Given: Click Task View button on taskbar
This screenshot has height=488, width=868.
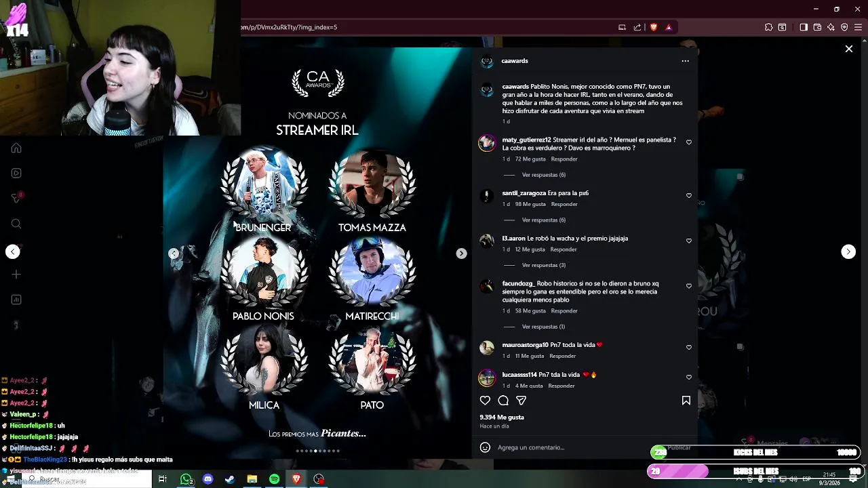Looking at the screenshot, I should [x=163, y=479].
